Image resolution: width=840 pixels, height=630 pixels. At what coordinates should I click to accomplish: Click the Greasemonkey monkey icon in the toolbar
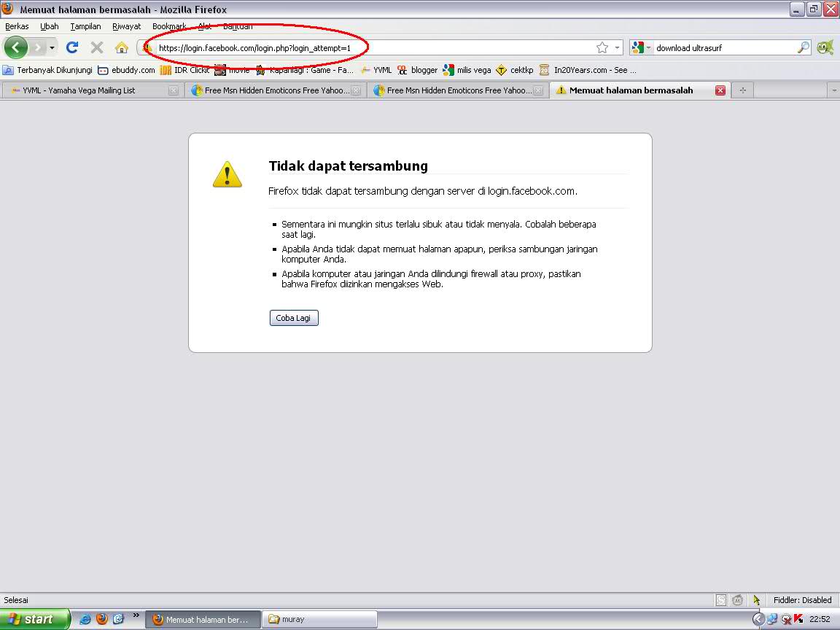(825, 47)
